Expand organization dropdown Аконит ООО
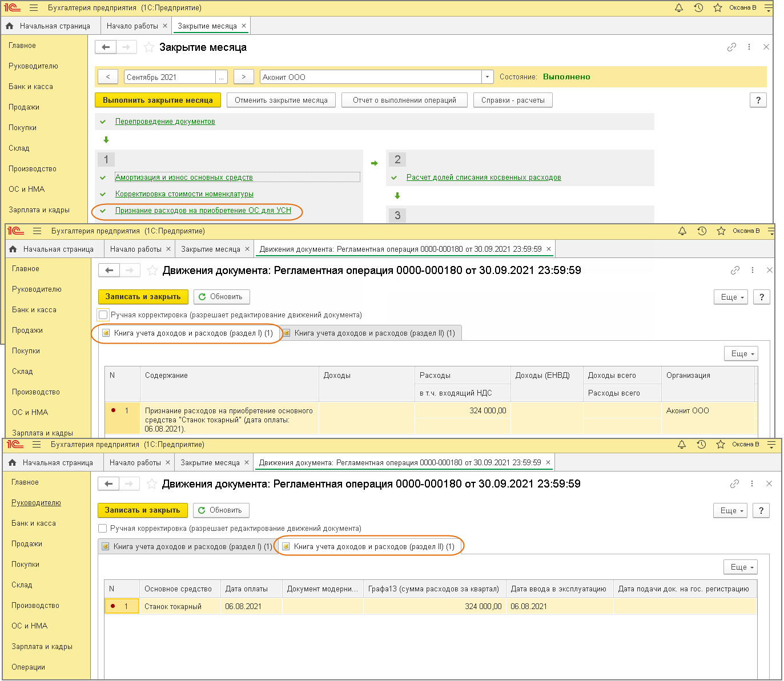The width and height of the screenshot is (784, 681). [487, 77]
